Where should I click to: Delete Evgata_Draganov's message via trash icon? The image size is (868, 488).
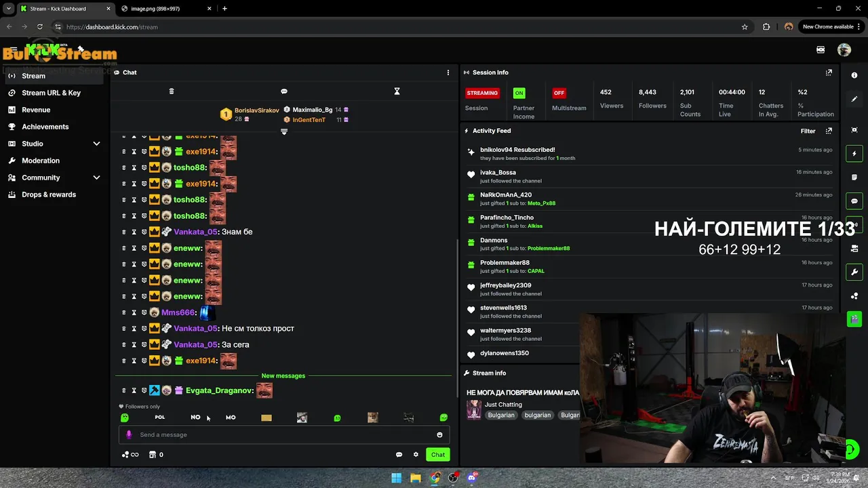point(123,390)
